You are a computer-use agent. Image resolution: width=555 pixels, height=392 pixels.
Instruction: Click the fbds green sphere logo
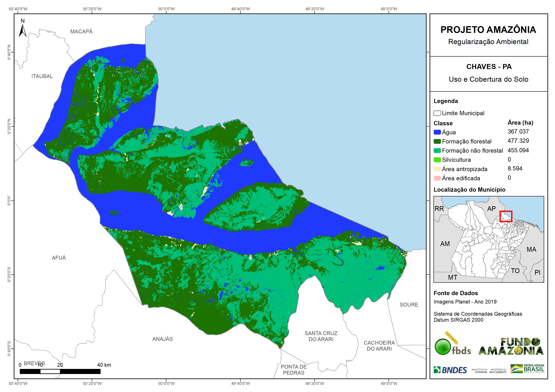443,347
